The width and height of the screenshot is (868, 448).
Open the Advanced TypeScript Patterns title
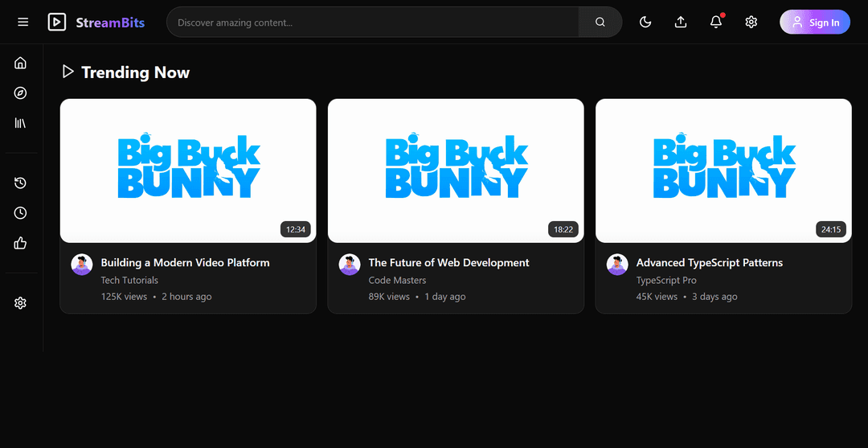710,262
